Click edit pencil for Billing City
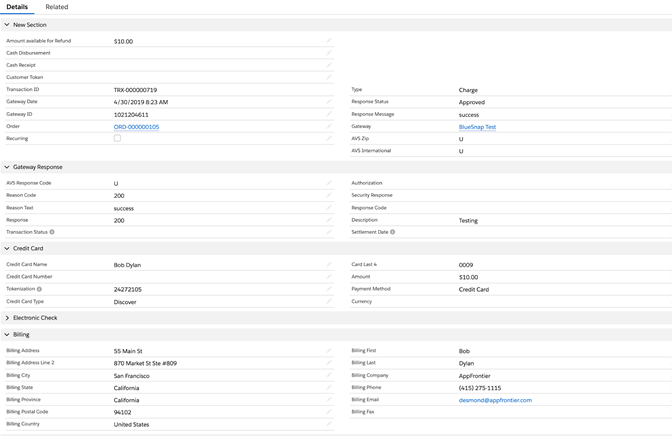The width and height of the screenshot is (672, 436). 329,375
